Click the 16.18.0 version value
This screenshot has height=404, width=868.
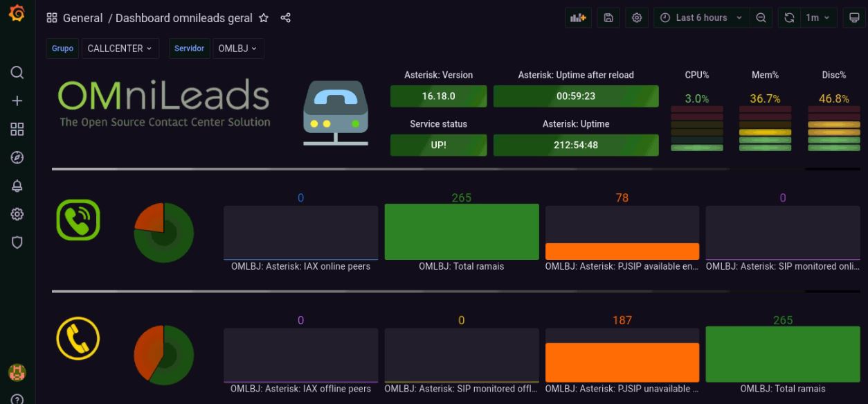(439, 96)
